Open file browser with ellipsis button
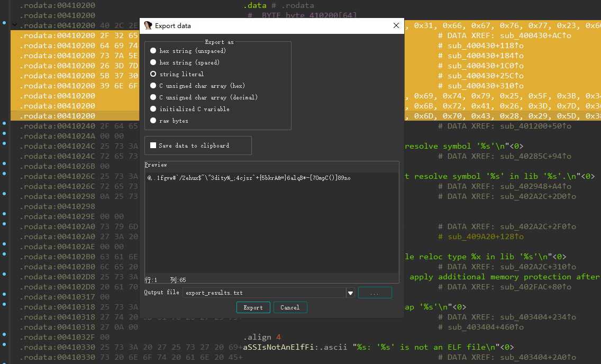 [375, 293]
